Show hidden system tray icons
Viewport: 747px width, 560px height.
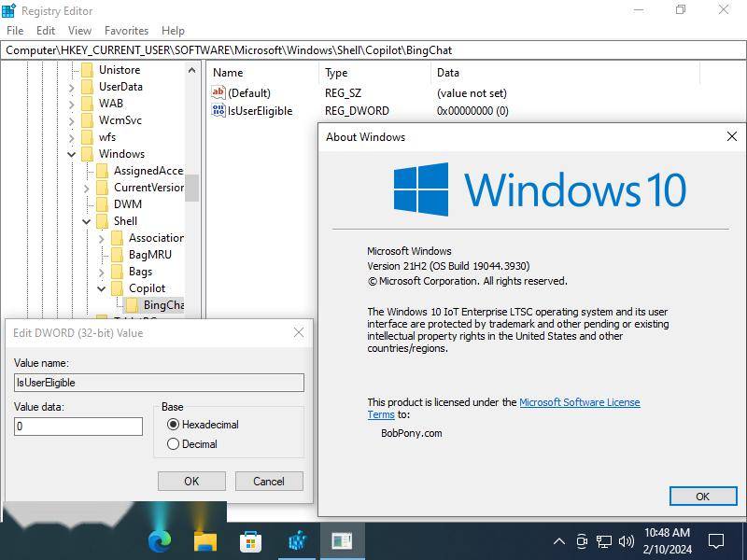coord(559,541)
